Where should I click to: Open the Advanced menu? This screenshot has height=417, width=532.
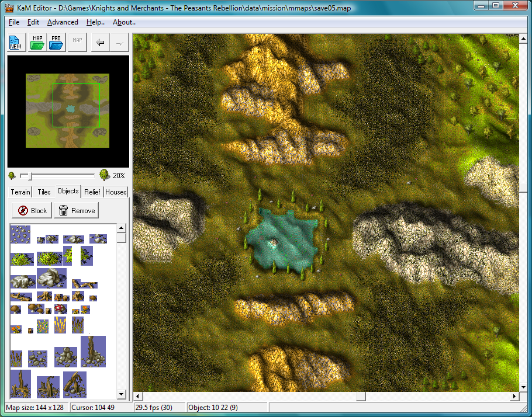(63, 22)
